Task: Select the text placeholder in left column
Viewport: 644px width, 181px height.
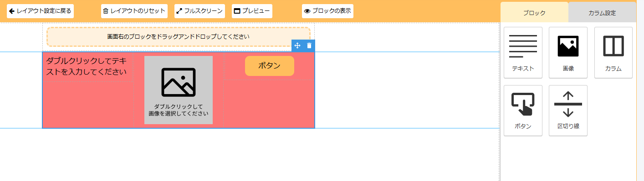Action: [86, 66]
